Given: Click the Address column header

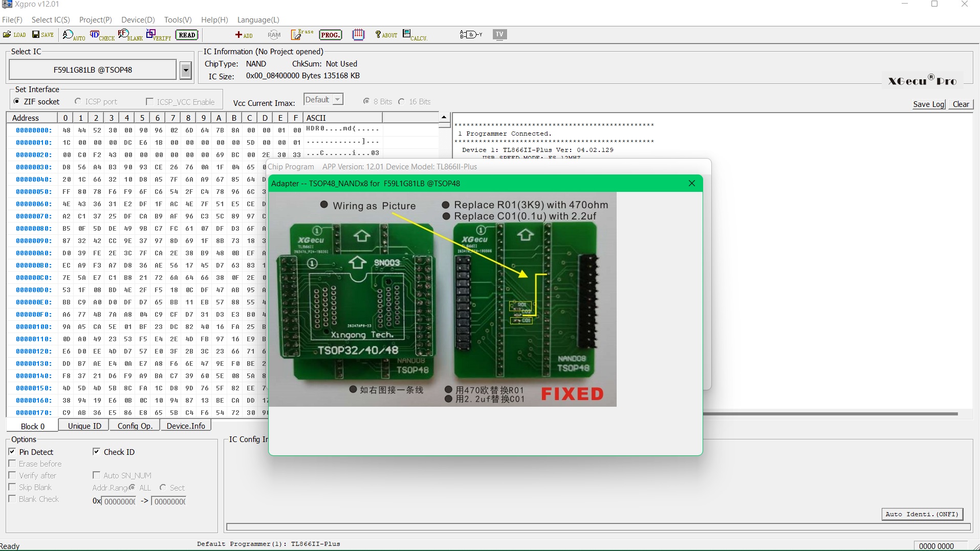Looking at the screenshot, I should [32, 118].
